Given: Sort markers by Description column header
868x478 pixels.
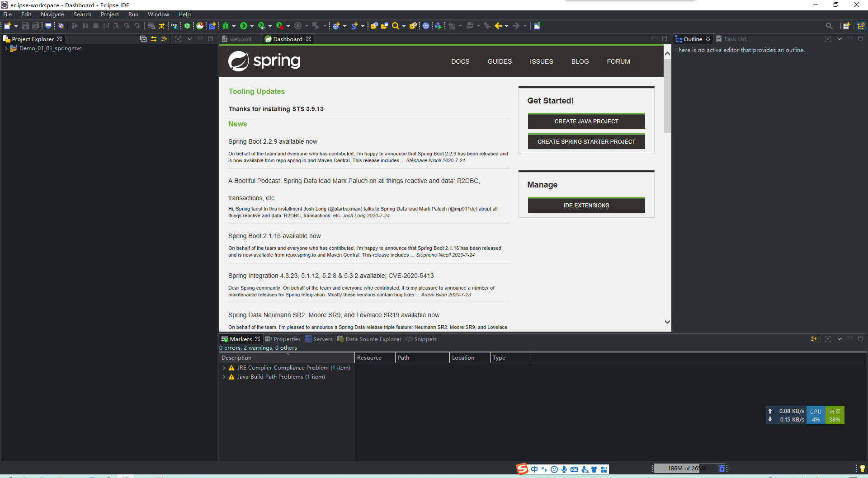Looking at the screenshot, I should 287,357.
